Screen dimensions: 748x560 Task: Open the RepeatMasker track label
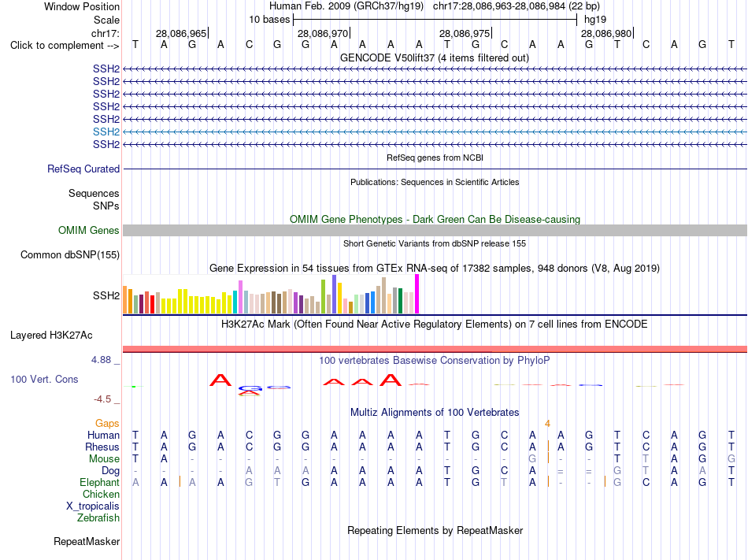click(87, 541)
